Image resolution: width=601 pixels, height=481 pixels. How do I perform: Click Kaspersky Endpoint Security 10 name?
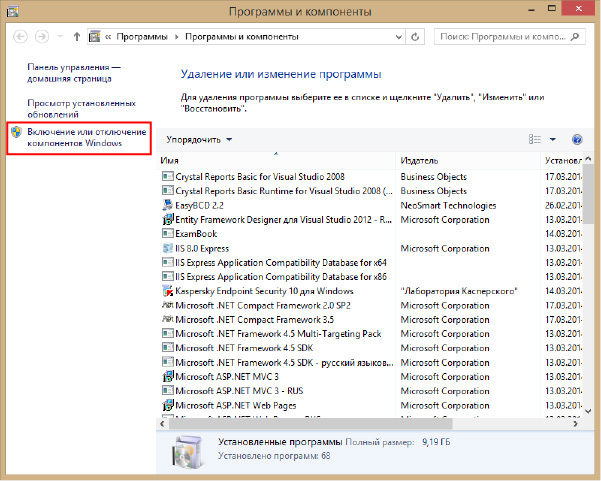pyautogui.click(x=264, y=291)
